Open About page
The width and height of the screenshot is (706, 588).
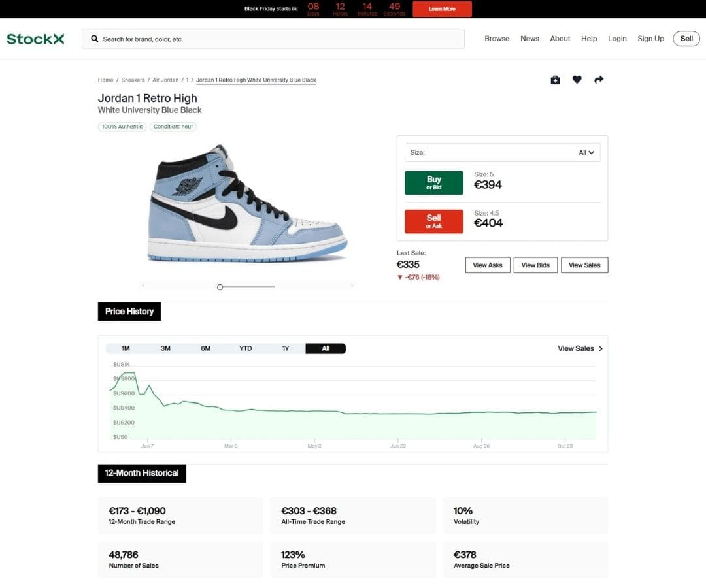[x=560, y=39]
